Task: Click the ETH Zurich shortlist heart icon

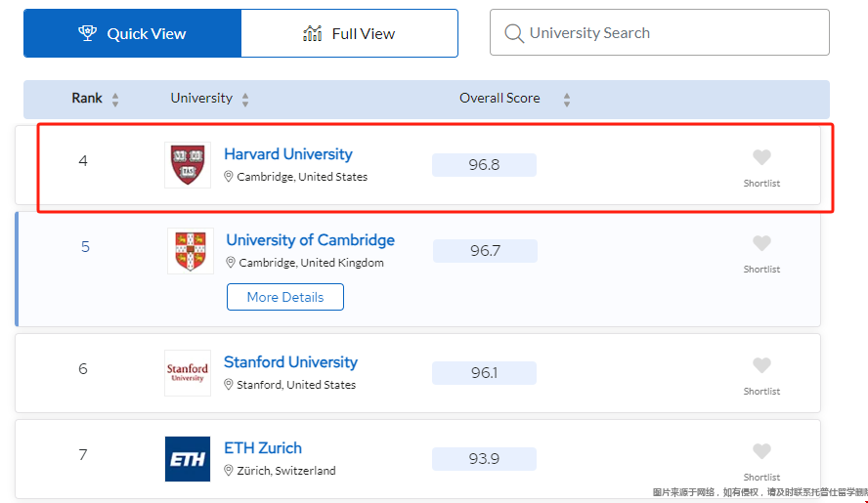Action: click(x=761, y=451)
